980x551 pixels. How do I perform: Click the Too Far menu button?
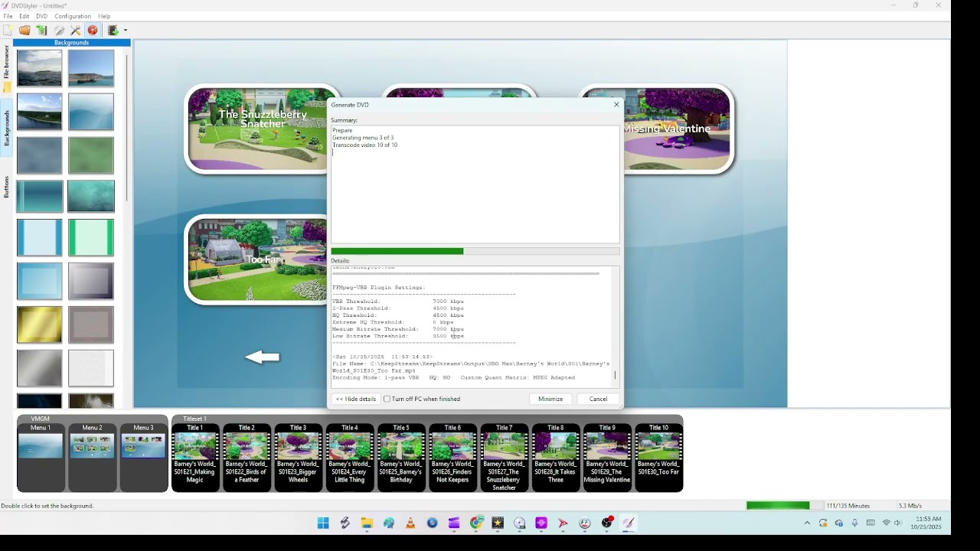coord(256,259)
